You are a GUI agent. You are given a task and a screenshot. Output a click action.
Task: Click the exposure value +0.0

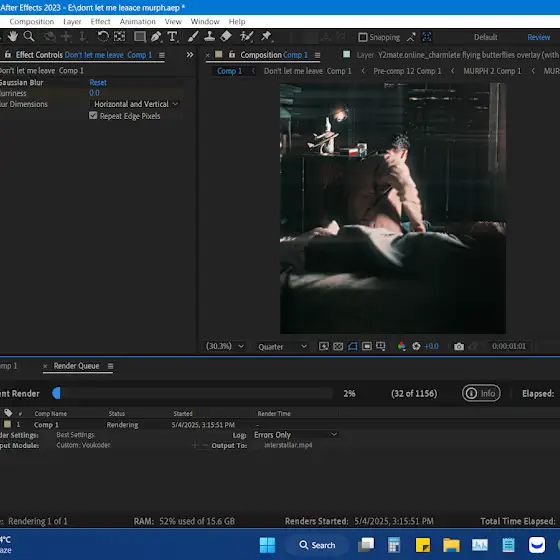431,346
